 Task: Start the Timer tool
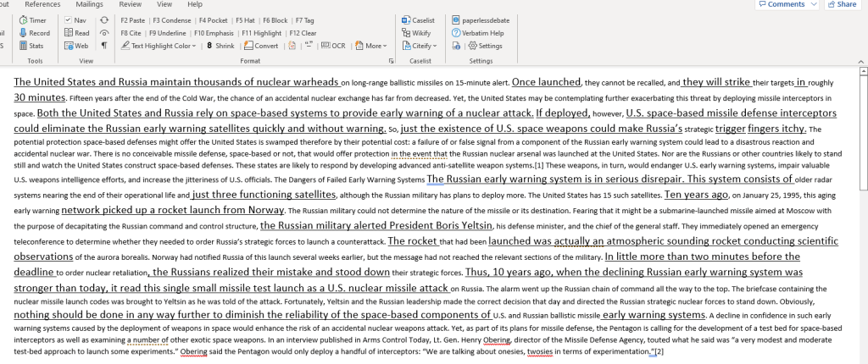tap(36, 19)
